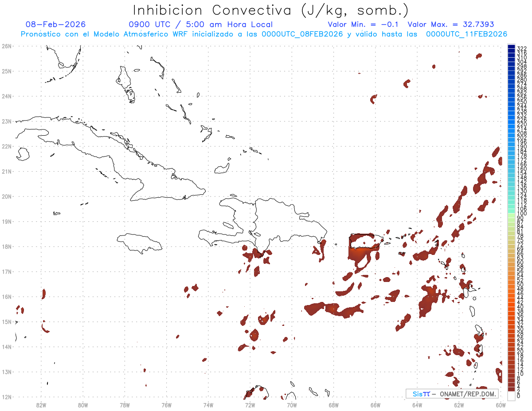Click the '0' colorbar value label

pos(519,396)
